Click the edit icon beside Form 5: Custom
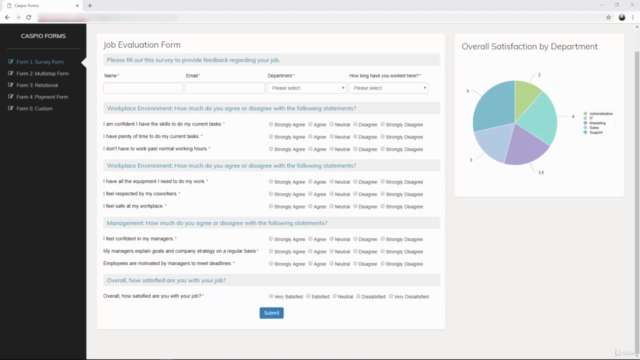 (11, 108)
